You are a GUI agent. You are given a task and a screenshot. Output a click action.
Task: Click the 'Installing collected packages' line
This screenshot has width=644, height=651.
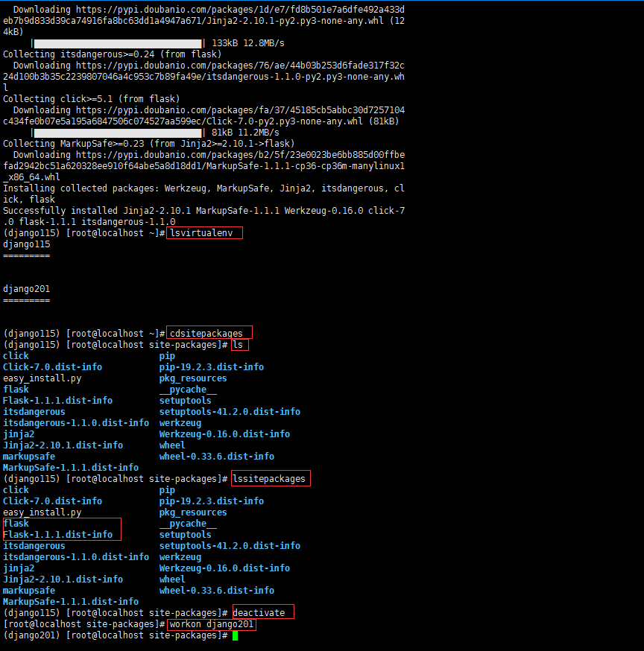coord(203,194)
